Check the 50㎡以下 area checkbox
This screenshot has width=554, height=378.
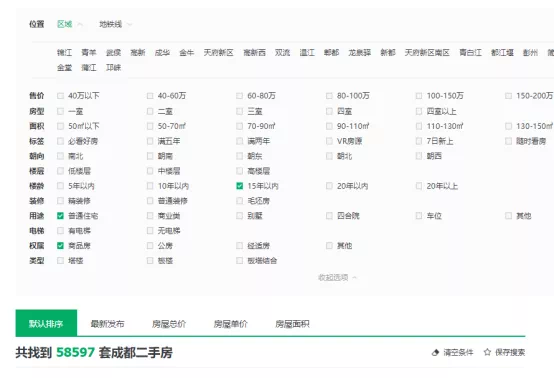[60, 126]
